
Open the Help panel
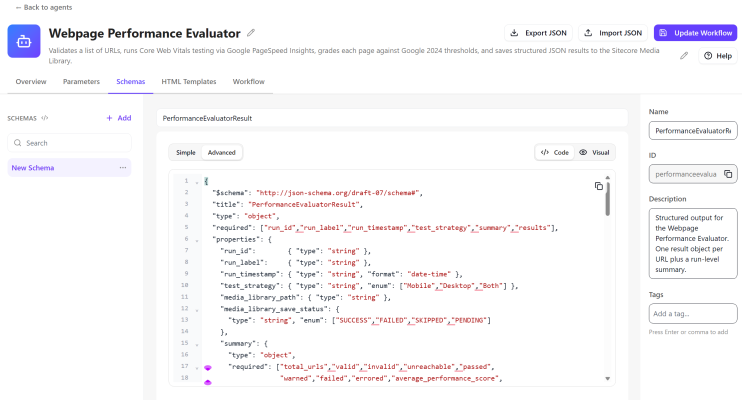point(717,56)
